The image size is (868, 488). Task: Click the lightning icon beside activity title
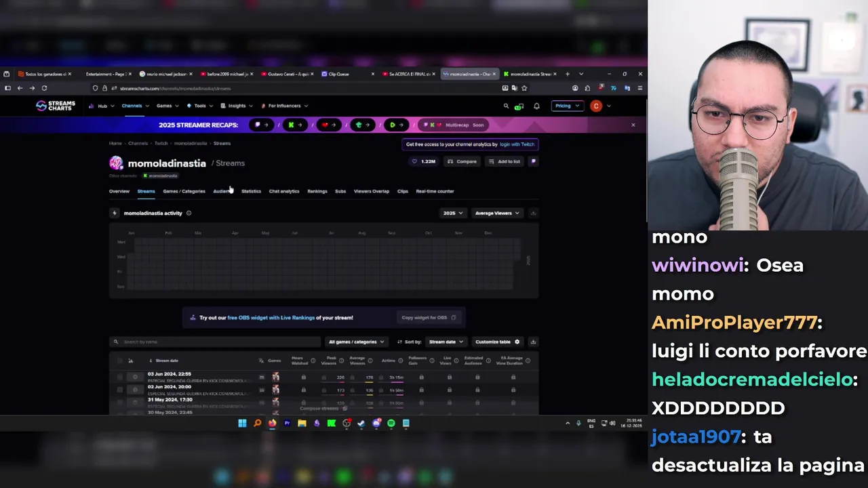coord(115,213)
